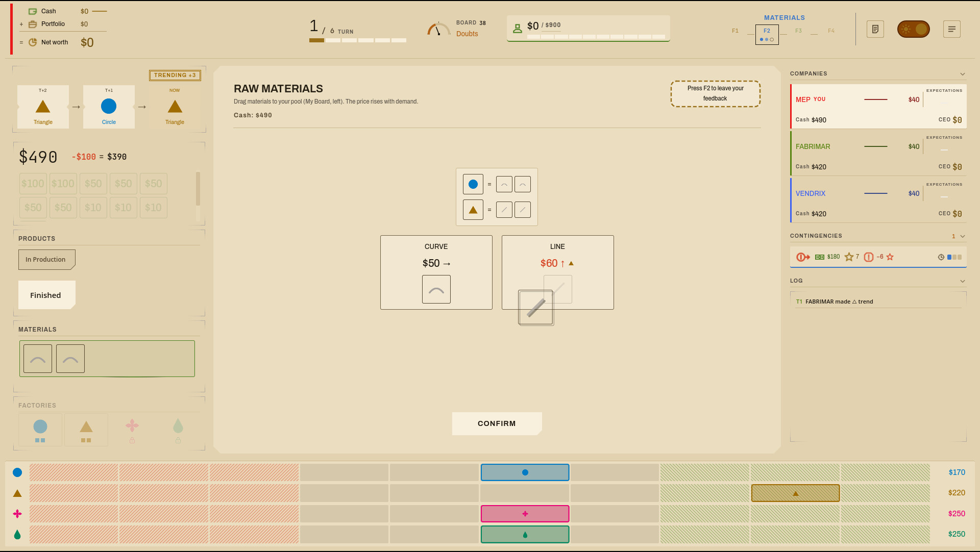This screenshot has height=552, width=980.
Task: Open the hamburger menu icon
Action: pyautogui.click(x=952, y=29)
